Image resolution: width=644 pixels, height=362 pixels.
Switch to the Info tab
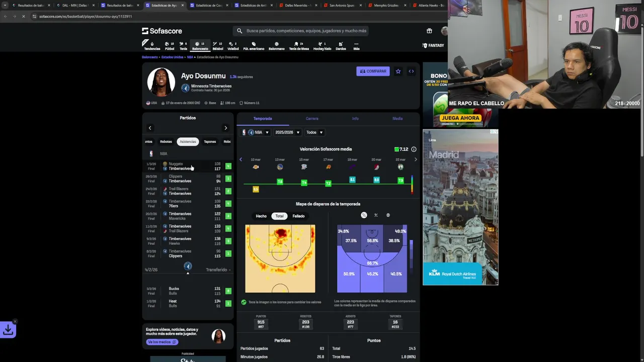[x=355, y=119]
